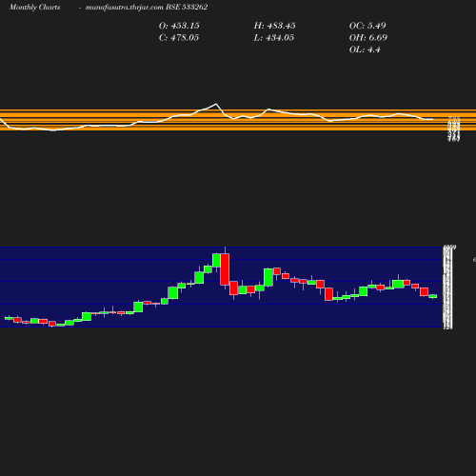Click the OL: 4.4 percentage text
The image size is (476, 476).
(365, 50)
